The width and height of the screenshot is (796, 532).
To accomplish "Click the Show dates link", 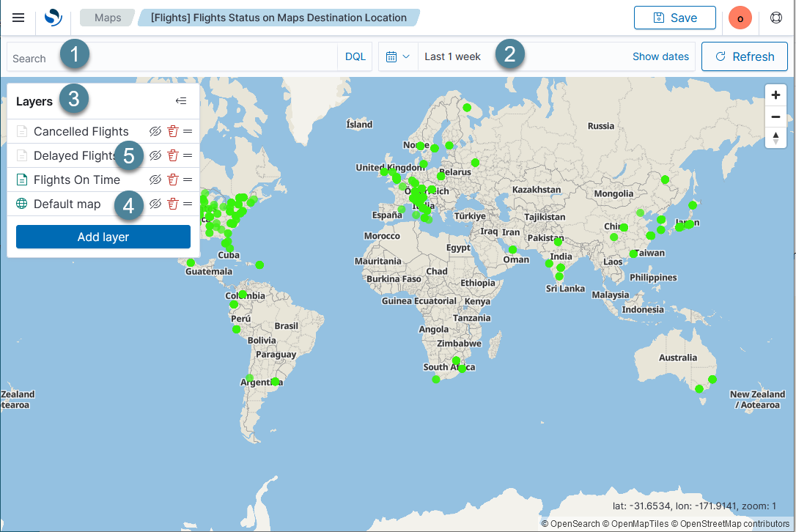I will (660, 56).
